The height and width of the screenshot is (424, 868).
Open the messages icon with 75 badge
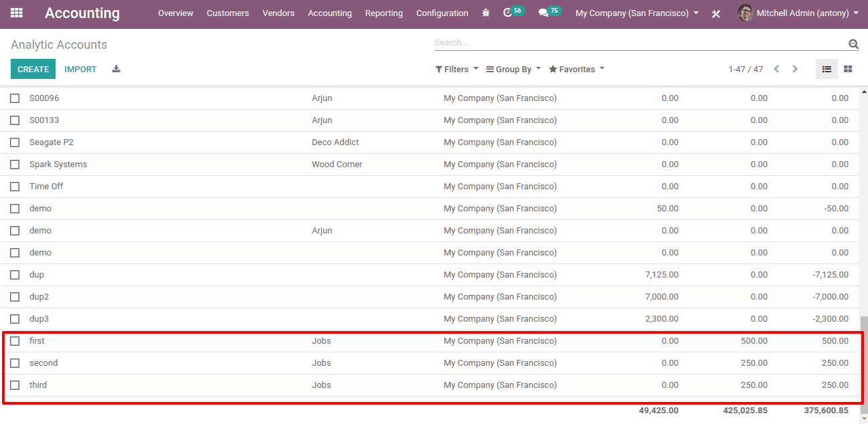coord(550,12)
